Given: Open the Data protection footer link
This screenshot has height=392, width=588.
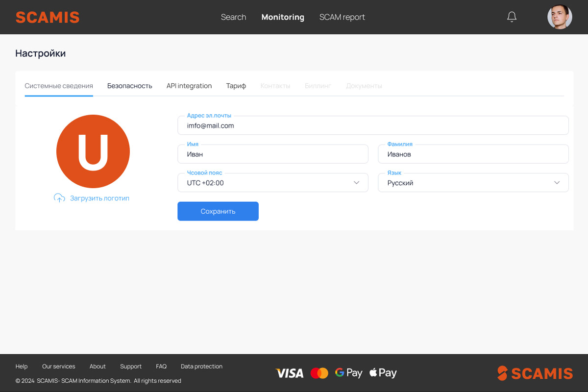Looking at the screenshot, I should pos(201,367).
